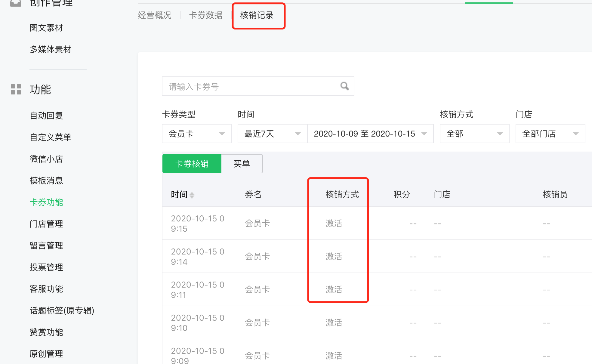This screenshot has height=364, width=592.
Task: Open 微信小店 in sidebar menu
Action: [x=46, y=159]
